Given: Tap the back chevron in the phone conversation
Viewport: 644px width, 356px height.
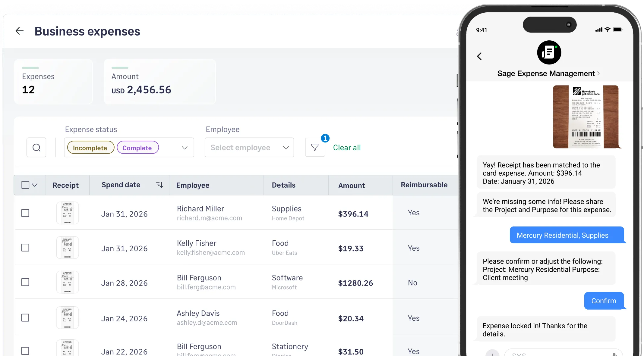Looking at the screenshot, I should pos(479,56).
